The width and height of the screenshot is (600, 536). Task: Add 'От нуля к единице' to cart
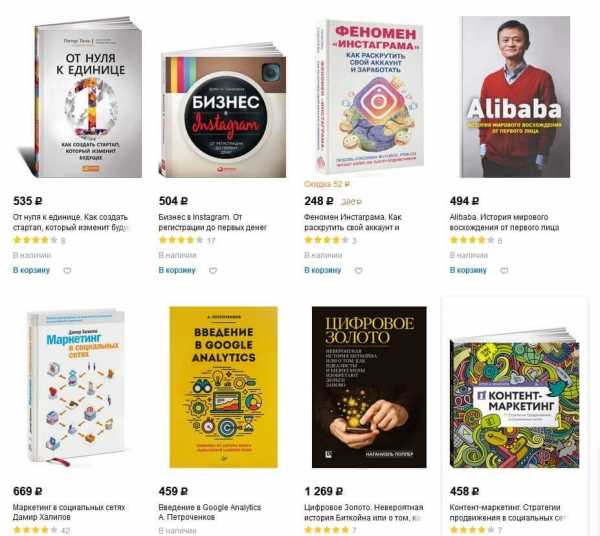(31, 270)
